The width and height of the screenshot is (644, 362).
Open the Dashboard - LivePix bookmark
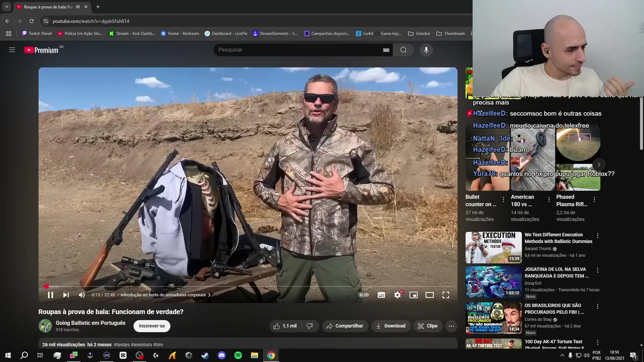tap(226, 34)
